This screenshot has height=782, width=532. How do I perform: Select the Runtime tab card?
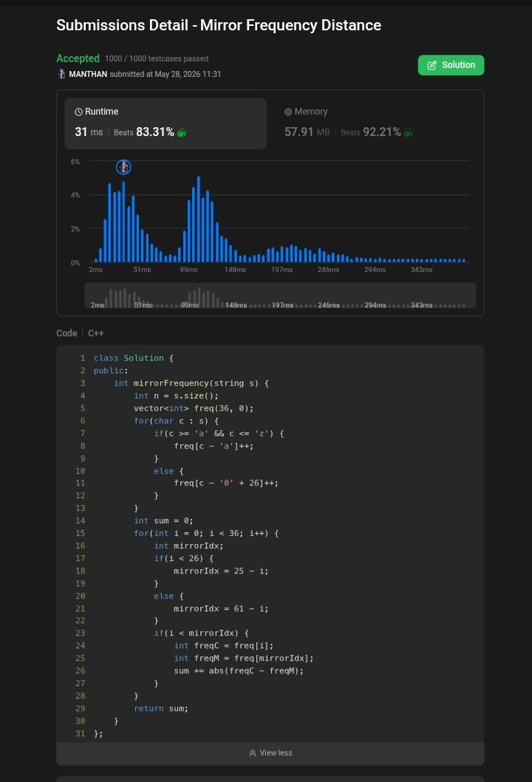click(166, 123)
